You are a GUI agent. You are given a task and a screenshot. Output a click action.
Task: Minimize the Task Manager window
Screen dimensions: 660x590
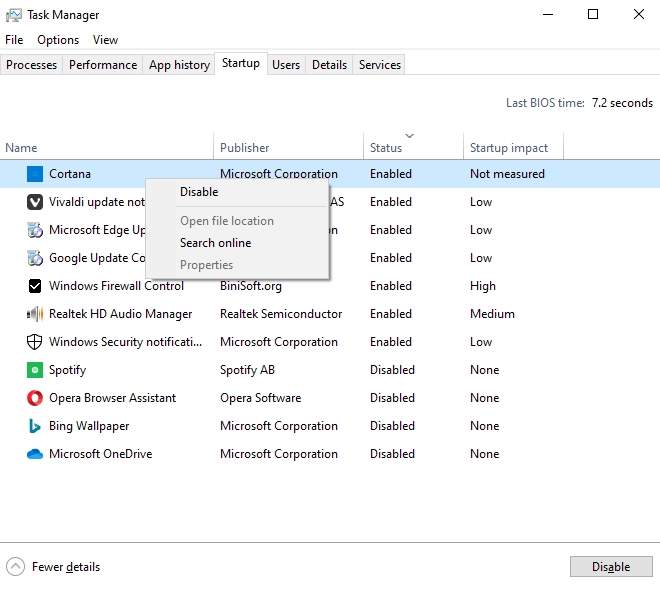pyautogui.click(x=548, y=14)
